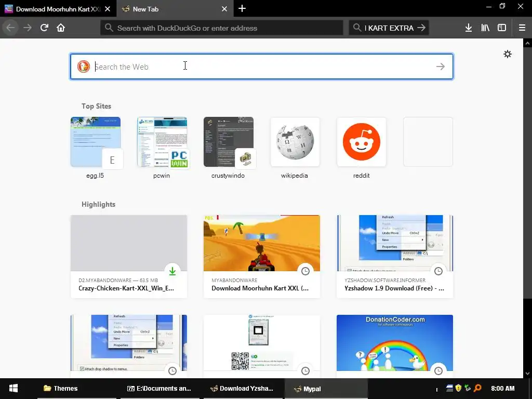The width and height of the screenshot is (532, 399).
Task: Click the forward navigation arrow
Action: click(28, 28)
